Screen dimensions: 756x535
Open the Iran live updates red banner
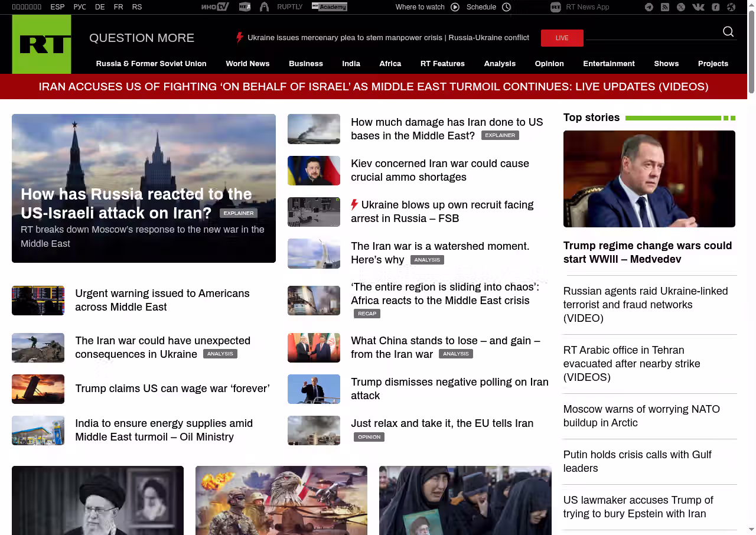click(x=373, y=87)
